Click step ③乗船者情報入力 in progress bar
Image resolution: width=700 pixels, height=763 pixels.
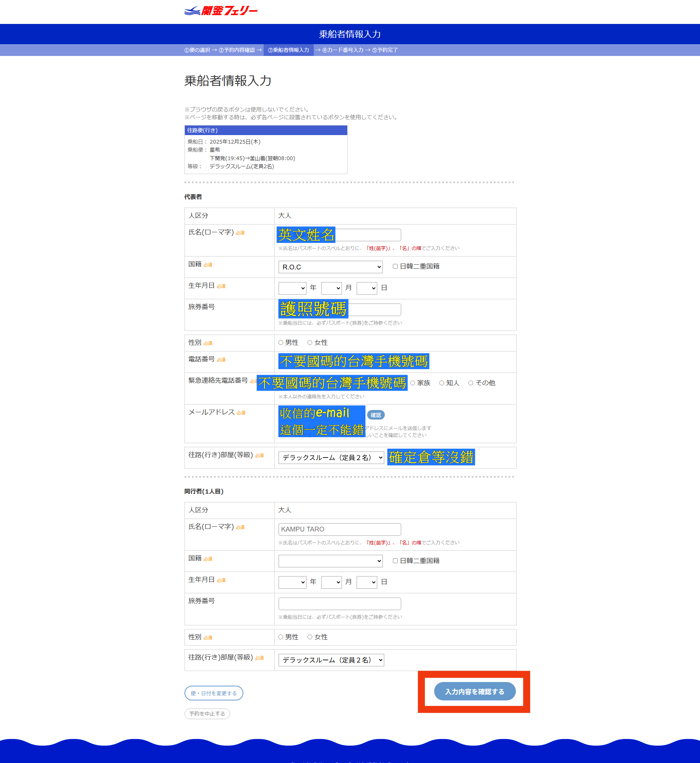(288, 50)
